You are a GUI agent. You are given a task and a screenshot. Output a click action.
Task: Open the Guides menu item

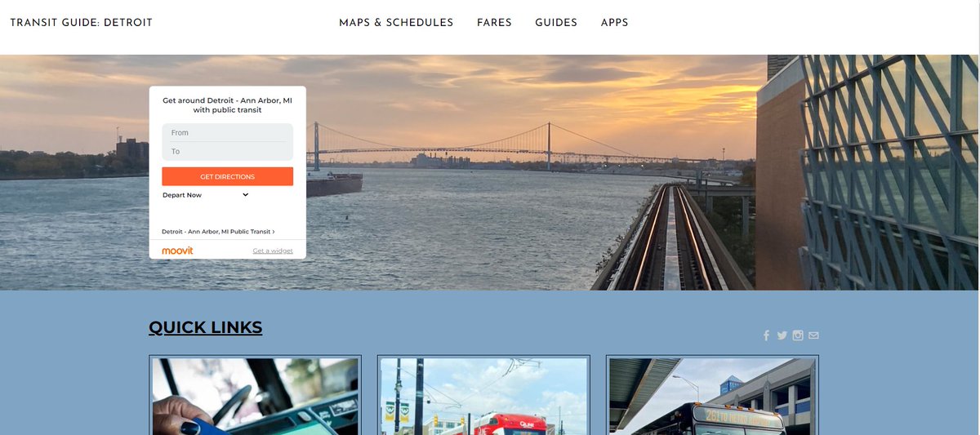(556, 23)
